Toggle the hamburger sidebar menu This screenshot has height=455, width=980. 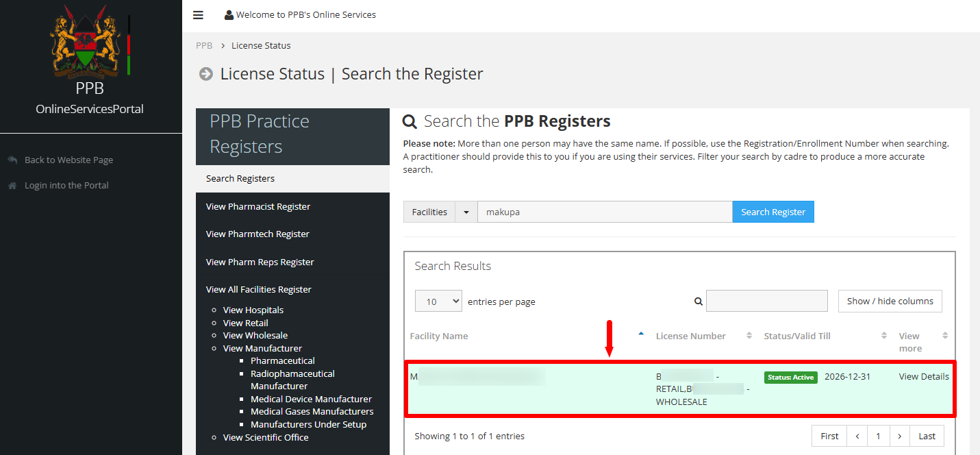[198, 15]
